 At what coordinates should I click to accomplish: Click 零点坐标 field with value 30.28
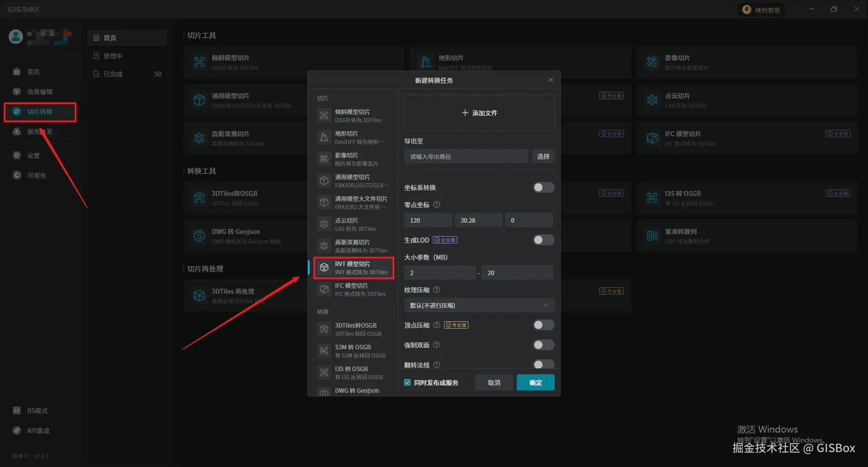pyautogui.click(x=479, y=220)
